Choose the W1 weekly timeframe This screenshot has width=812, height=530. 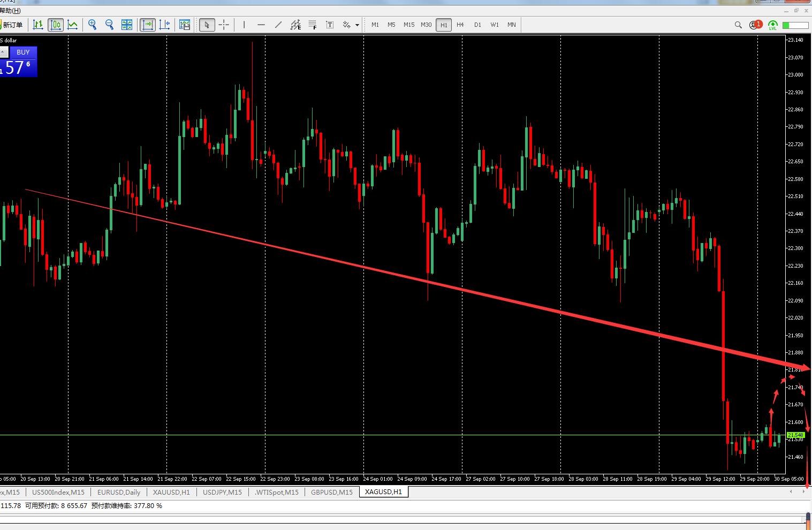click(495, 25)
